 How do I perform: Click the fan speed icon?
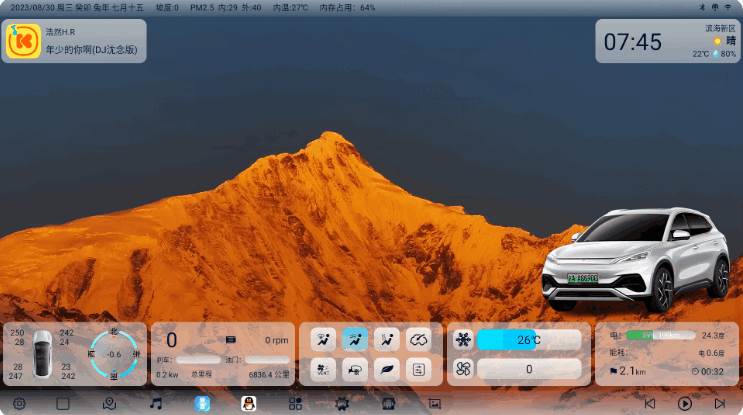tap(463, 369)
